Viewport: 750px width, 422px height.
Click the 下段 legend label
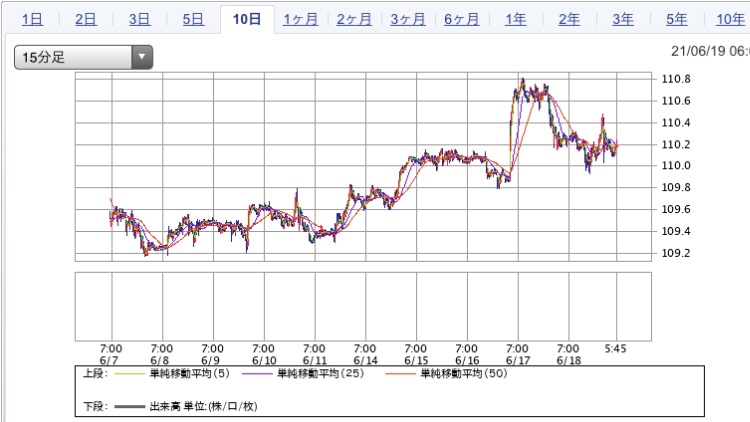tap(96, 406)
